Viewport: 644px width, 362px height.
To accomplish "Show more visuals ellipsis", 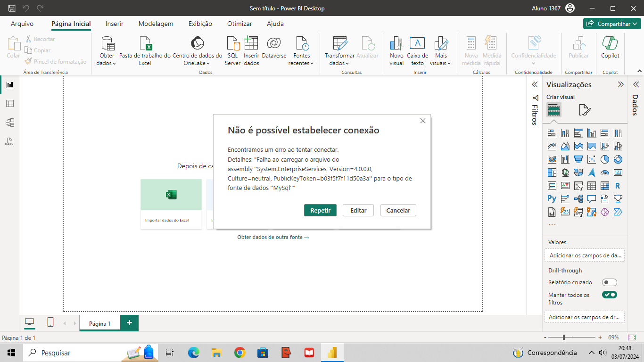I will point(552,224).
